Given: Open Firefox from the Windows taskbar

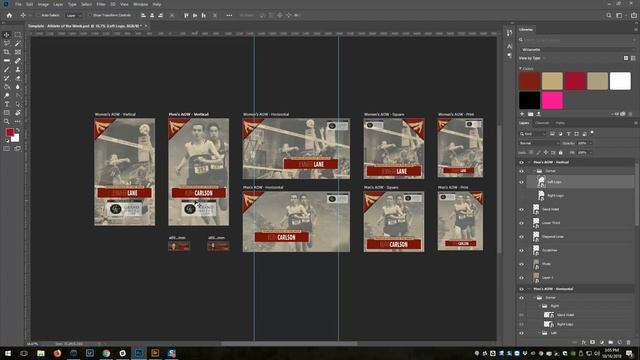Looking at the screenshot, I should click(57, 353).
